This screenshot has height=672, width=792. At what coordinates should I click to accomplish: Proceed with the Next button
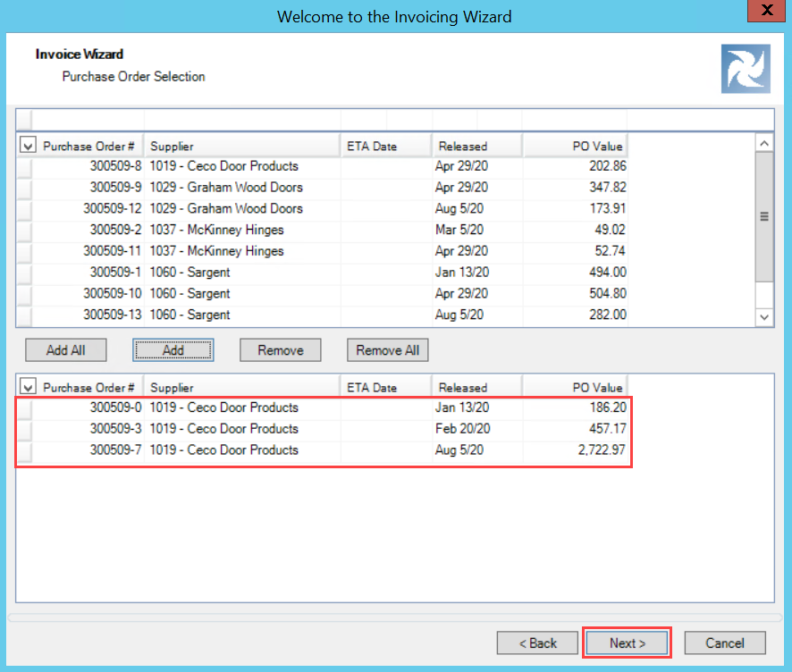tap(627, 643)
